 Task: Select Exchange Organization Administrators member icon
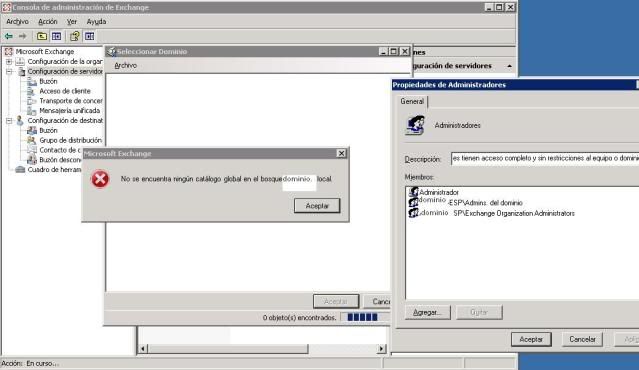click(x=414, y=213)
